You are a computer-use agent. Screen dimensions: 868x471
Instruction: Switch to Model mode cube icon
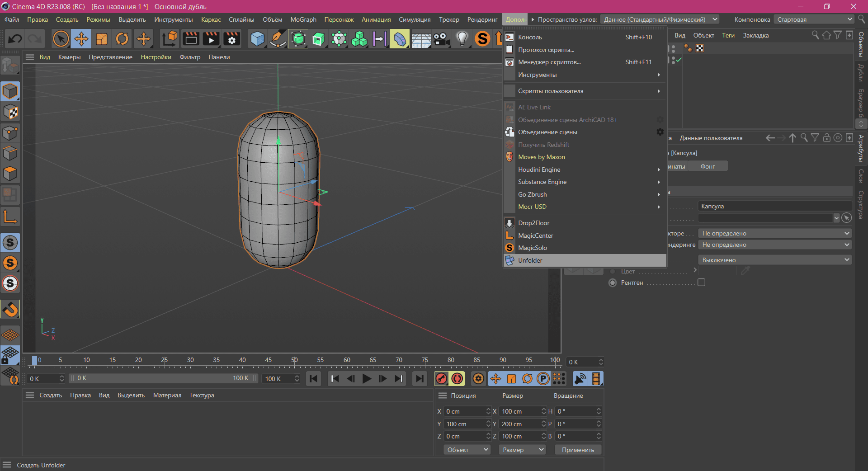[10, 91]
